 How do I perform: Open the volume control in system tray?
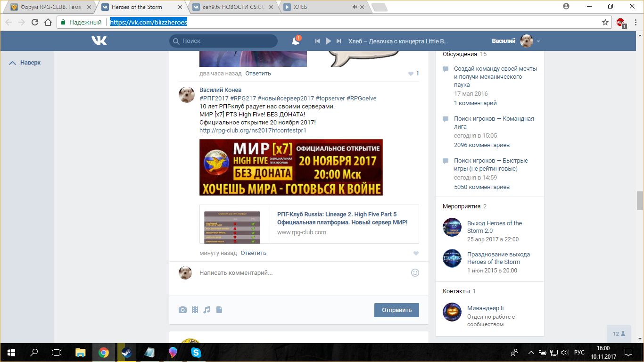564,353
